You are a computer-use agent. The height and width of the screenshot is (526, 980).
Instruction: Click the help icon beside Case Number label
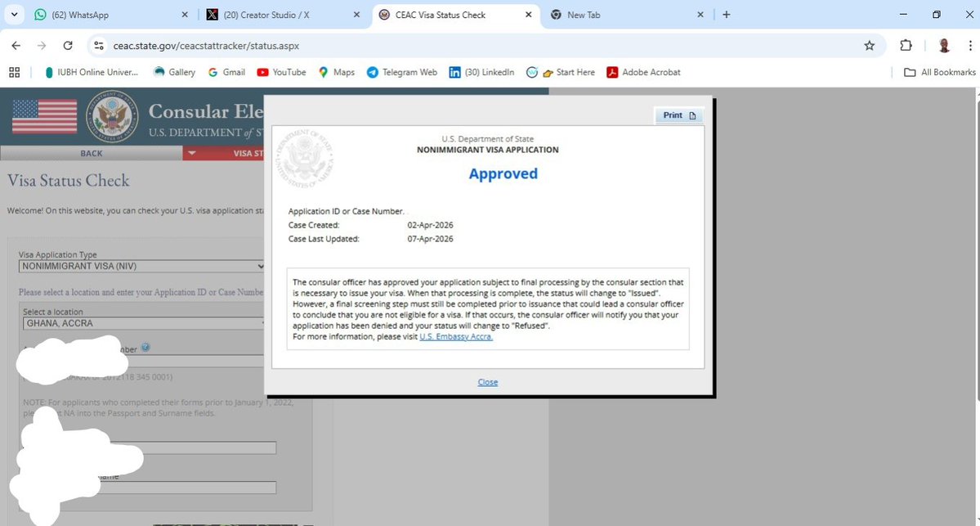pos(145,347)
